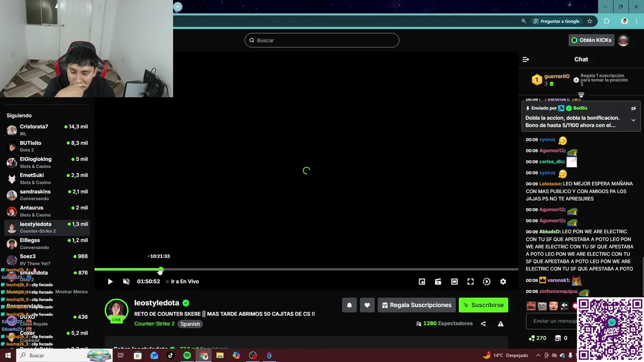Open Microsoft Store from the taskbar
The image size is (644, 362).
[137, 355]
